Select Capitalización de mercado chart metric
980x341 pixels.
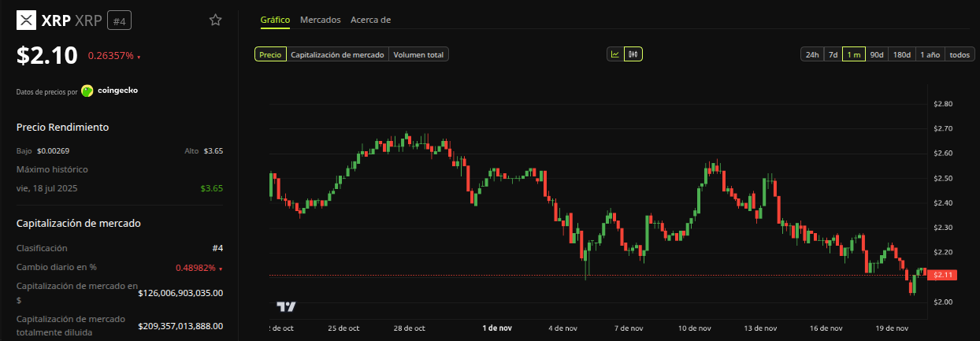tap(337, 55)
